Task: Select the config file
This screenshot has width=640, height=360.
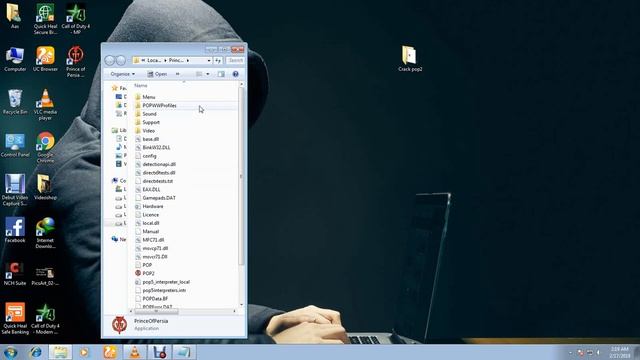Action: click(146, 156)
